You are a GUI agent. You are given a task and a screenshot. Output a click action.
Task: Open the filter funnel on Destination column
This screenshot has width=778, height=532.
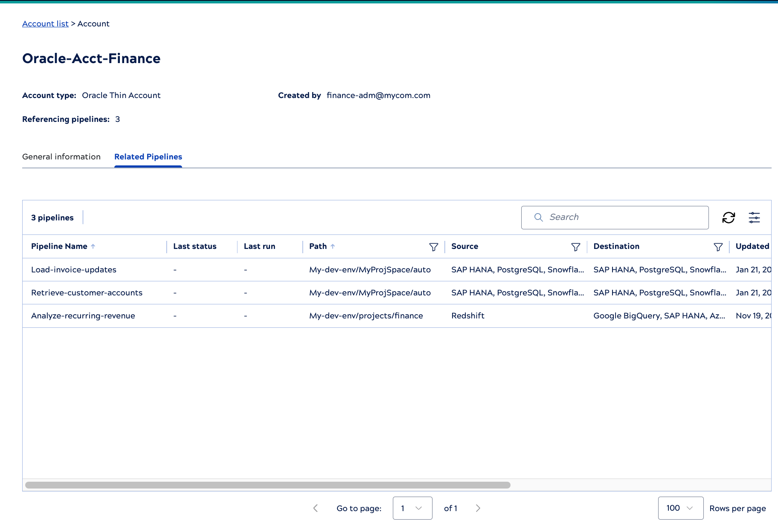click(x=719, y=247)
